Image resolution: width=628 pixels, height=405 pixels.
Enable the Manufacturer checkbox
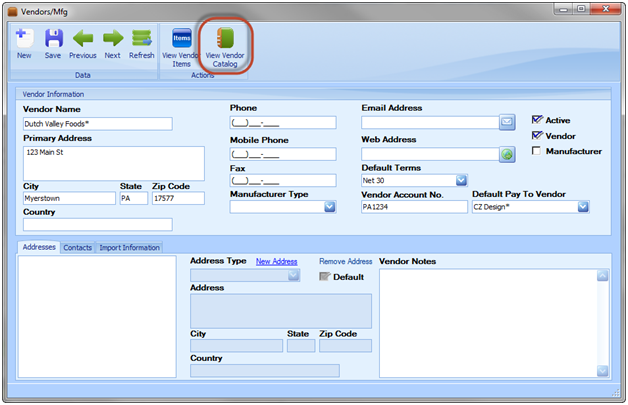tap(538, 151)
